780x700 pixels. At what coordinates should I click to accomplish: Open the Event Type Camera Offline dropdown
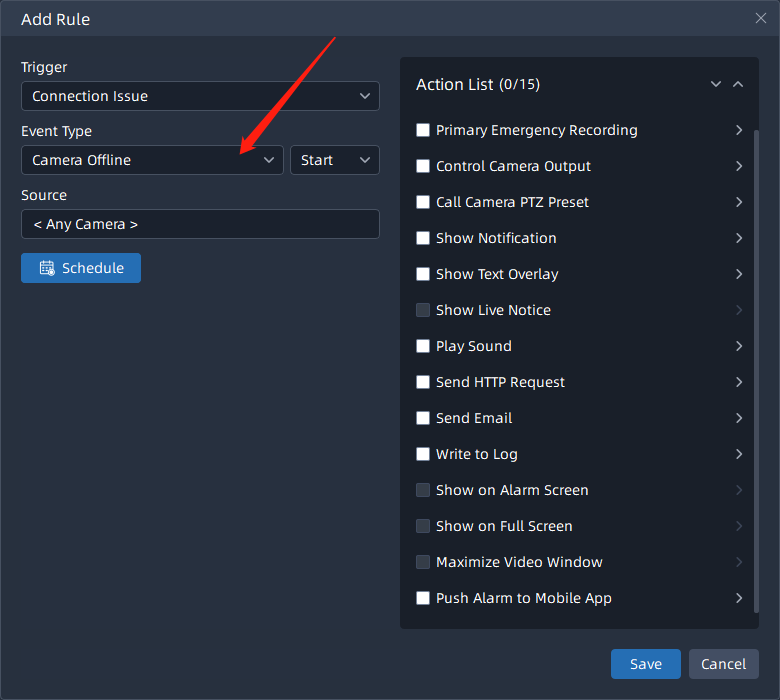click(152, 160)
